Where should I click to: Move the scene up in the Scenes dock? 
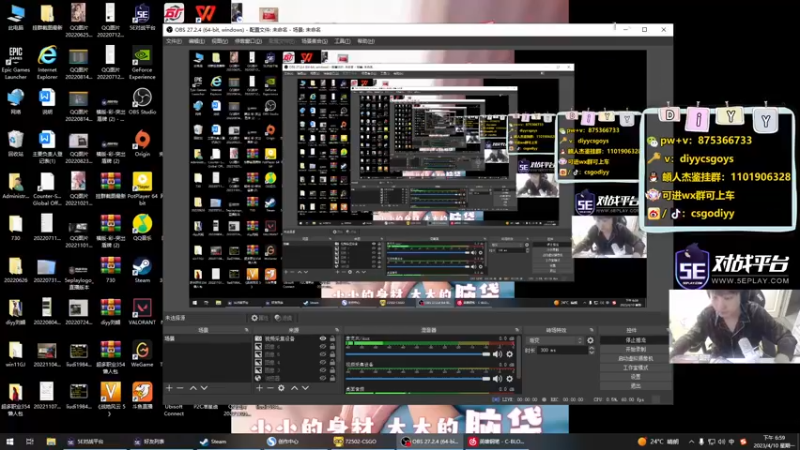[193, 388]
